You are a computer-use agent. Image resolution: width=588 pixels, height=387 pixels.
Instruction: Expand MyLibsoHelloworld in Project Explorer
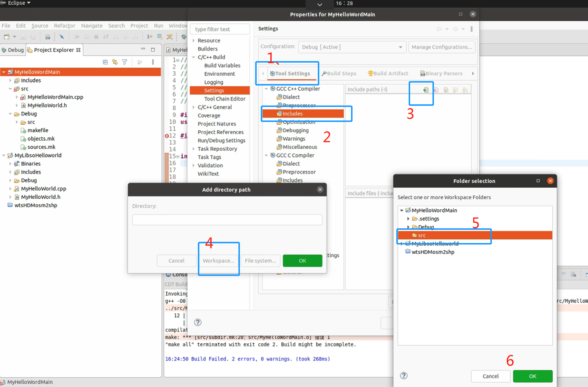(4, 155)
